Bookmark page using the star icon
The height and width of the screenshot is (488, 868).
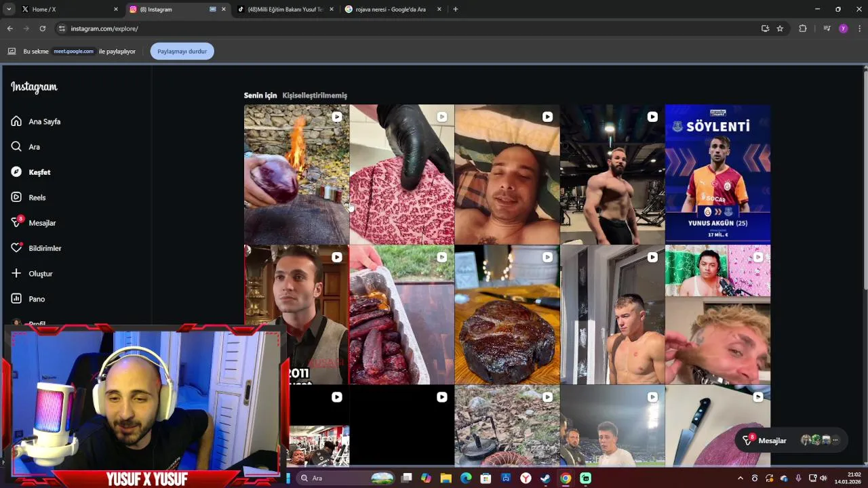(780, 28)
